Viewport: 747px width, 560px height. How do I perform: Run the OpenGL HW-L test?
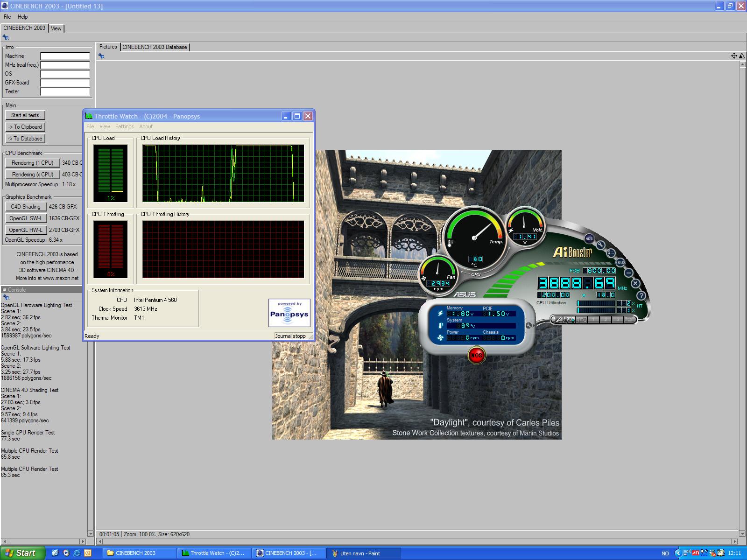[26, 230]
